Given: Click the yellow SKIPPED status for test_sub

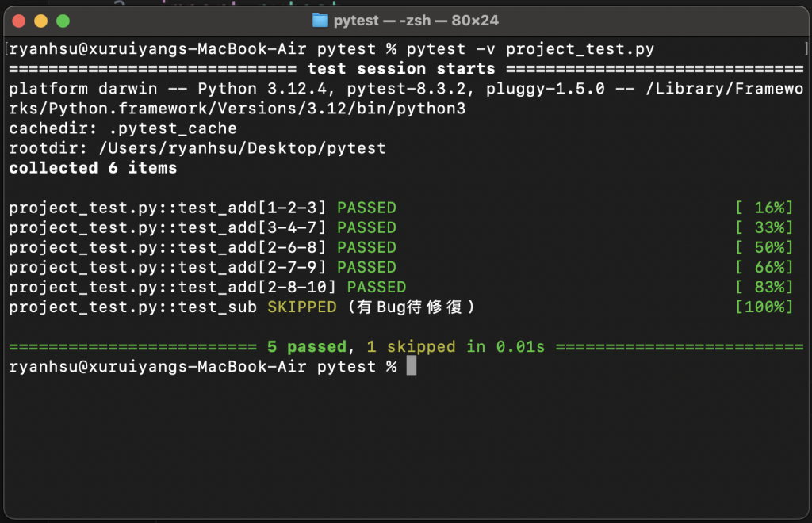Looking at the screenshot, I should click(302, 307).
